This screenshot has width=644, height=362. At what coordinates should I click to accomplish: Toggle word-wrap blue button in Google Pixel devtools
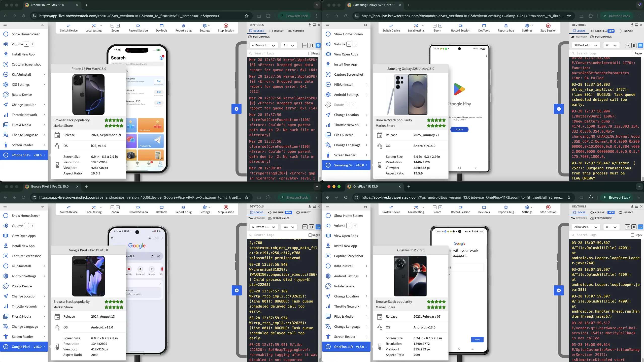click(x=318, y=227)
